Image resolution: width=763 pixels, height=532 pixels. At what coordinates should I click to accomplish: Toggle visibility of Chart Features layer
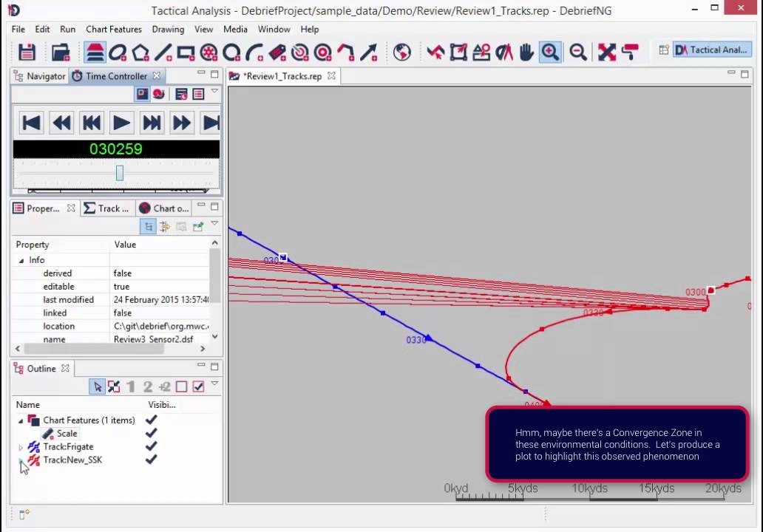click(152, 420)
